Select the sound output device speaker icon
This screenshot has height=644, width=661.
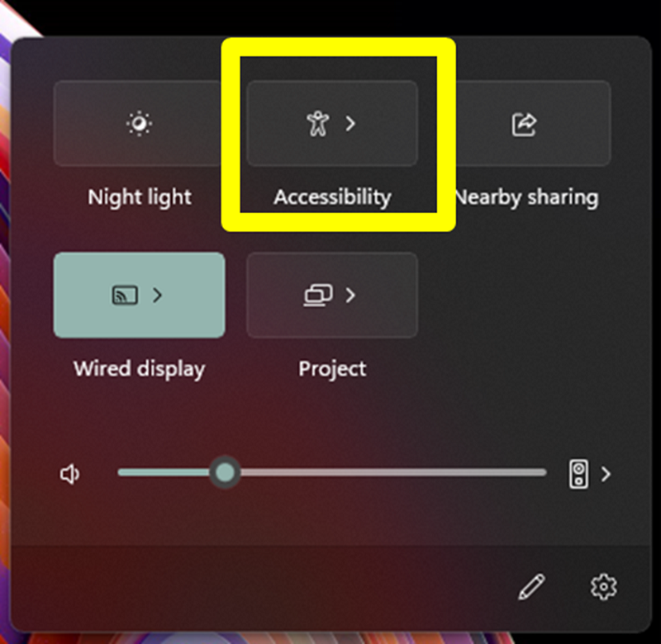click(579, 474)
